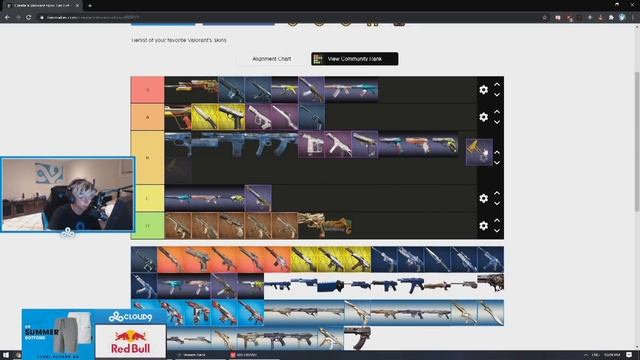
Task: Select the white SMG on purple in B tier
Action: pos(338,144)
